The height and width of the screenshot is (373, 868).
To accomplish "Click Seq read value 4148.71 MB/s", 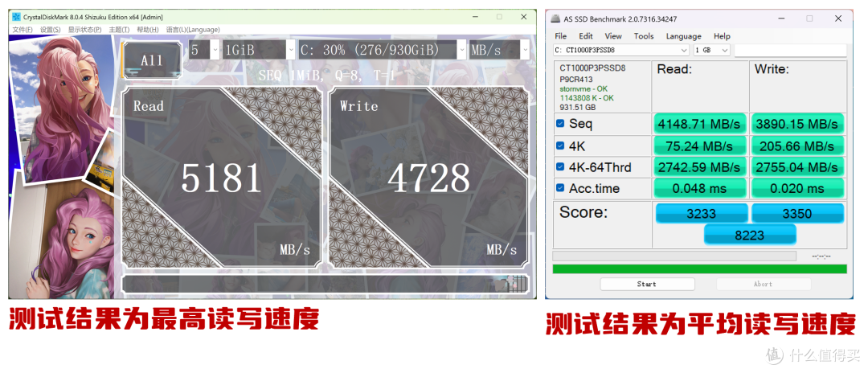I will click(700, 124).
